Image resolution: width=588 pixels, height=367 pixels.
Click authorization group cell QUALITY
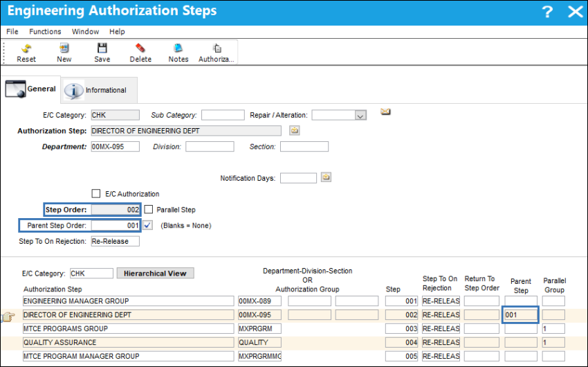[259, 342]
